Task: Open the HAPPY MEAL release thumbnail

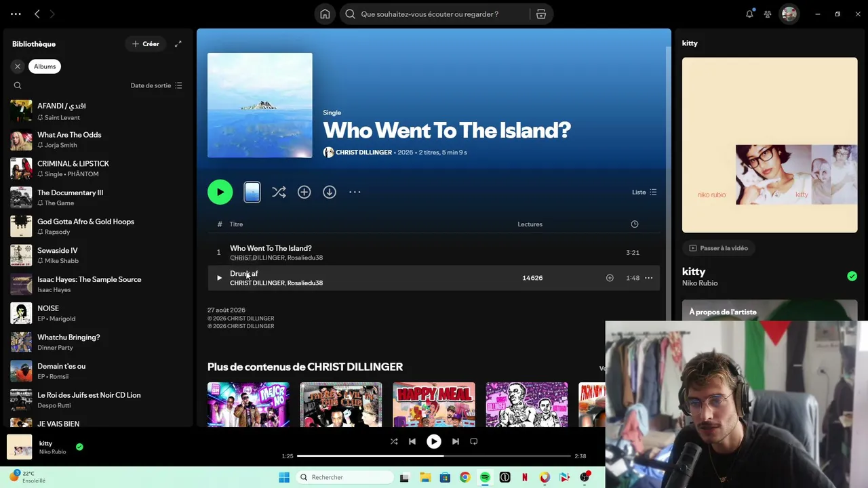Action: (434, 405)
